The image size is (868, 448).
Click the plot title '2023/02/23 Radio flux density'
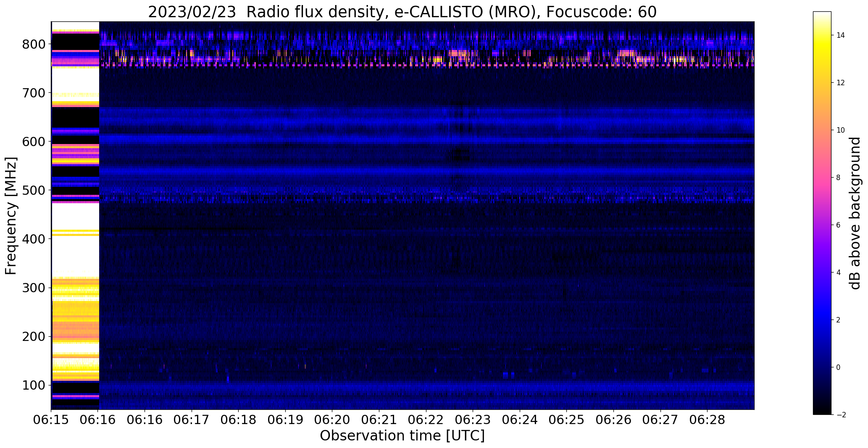click(x=266, y=12)
